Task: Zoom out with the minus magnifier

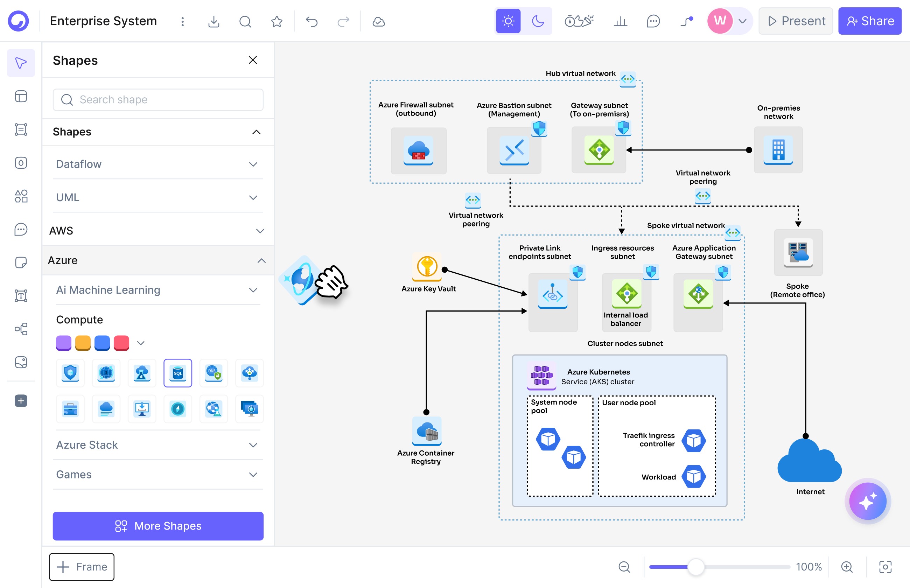Action: [x=624, y=567]
